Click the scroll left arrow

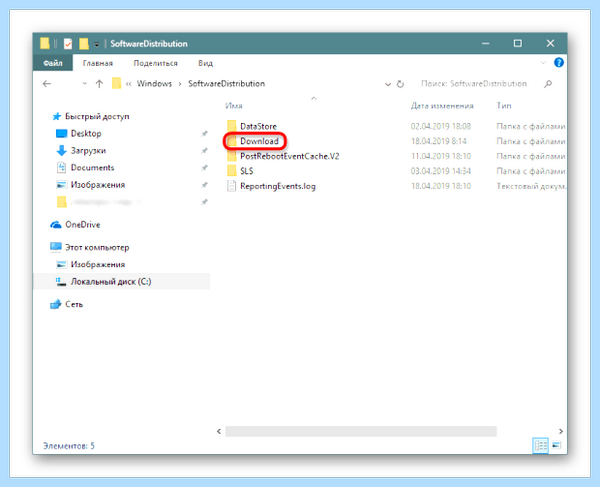[x=219, y=431]
